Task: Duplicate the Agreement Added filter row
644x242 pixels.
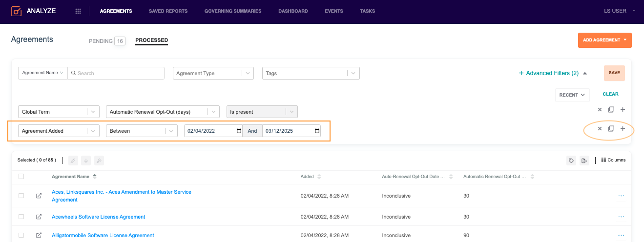Action: click(611, 129)
